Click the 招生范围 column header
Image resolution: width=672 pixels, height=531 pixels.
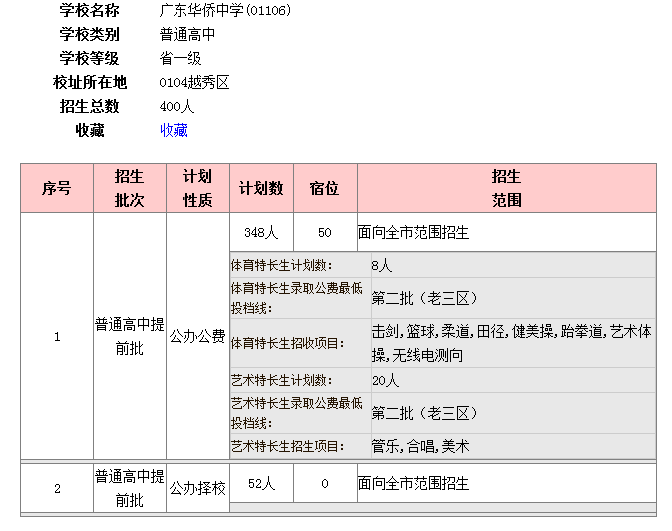coord(507,188)
